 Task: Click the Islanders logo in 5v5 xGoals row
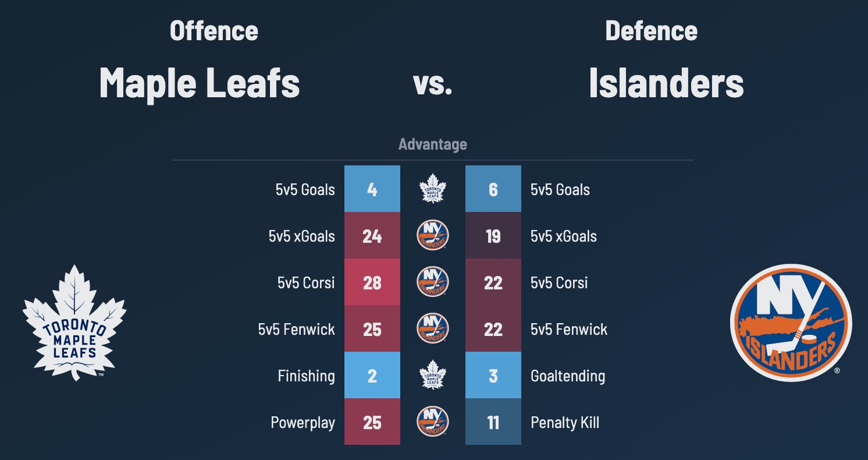coord(433,236)
